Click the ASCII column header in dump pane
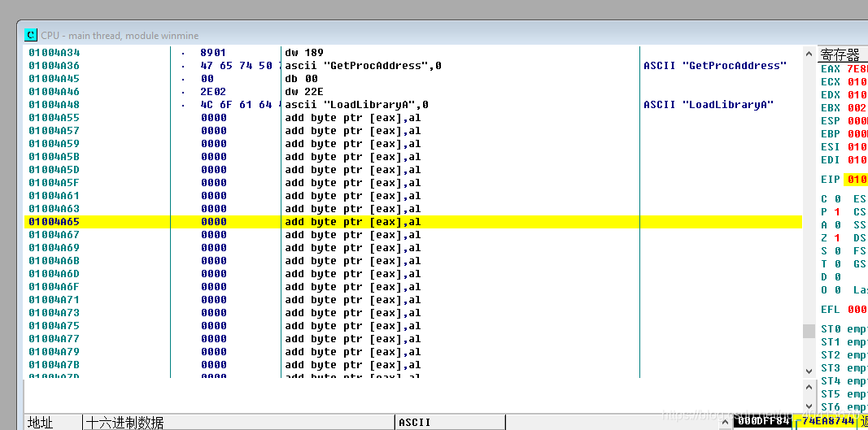 tap(450, 423)
